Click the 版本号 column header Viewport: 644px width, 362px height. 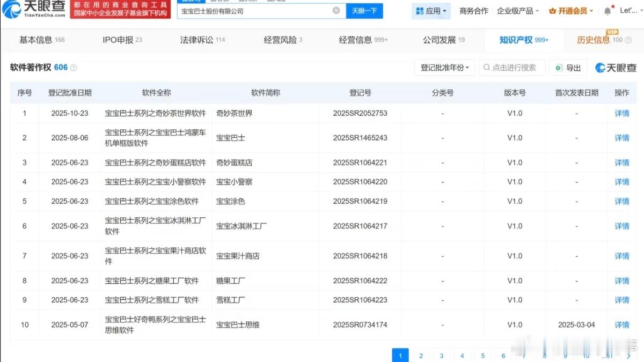coord(515,93)
